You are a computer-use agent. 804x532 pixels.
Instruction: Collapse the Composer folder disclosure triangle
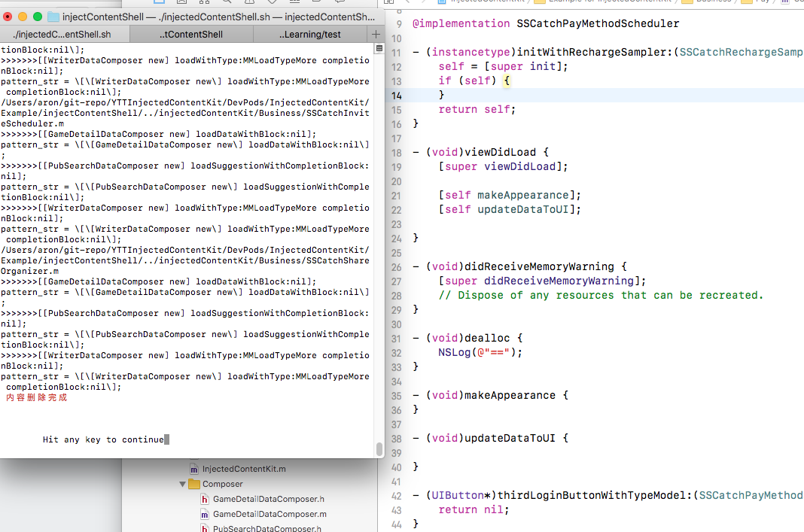pos(182,484)
